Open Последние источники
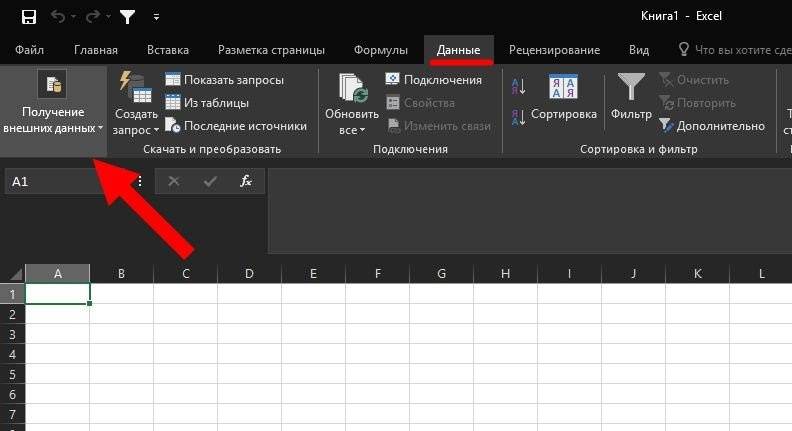 tap(236, 126)
